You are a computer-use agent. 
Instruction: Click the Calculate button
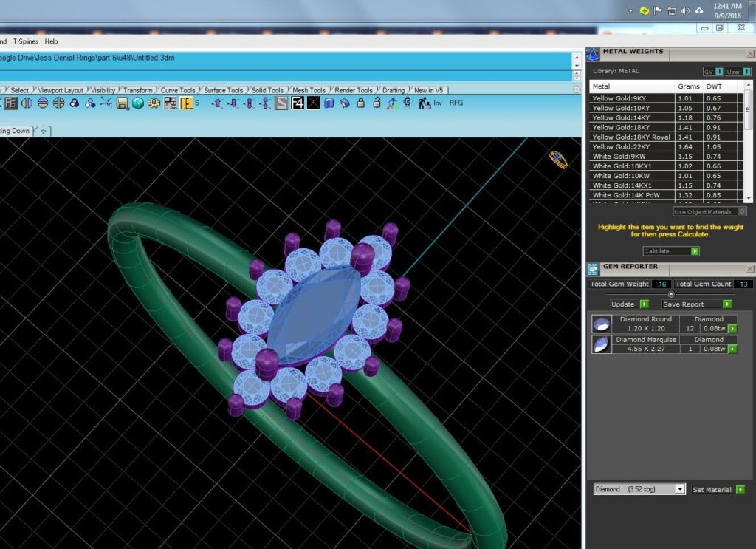click(670, 251)
